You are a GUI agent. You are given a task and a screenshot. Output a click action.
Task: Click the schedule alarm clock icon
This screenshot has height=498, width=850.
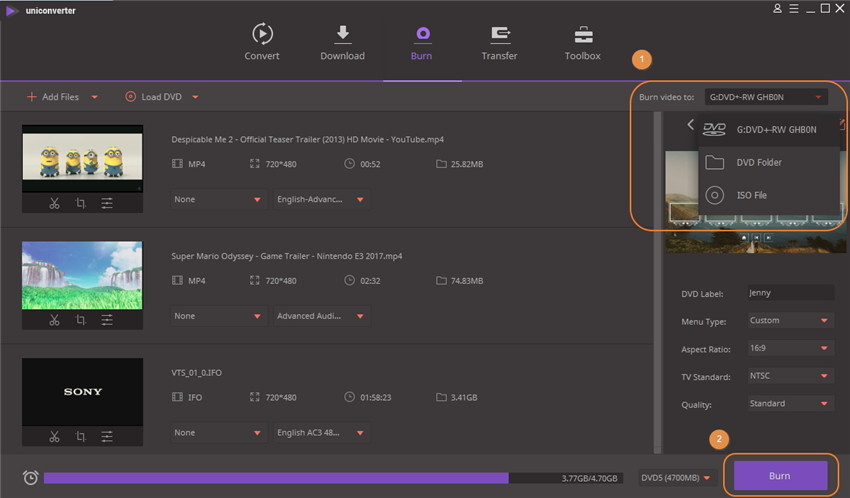pyautogui.click(x=30, y=477)
